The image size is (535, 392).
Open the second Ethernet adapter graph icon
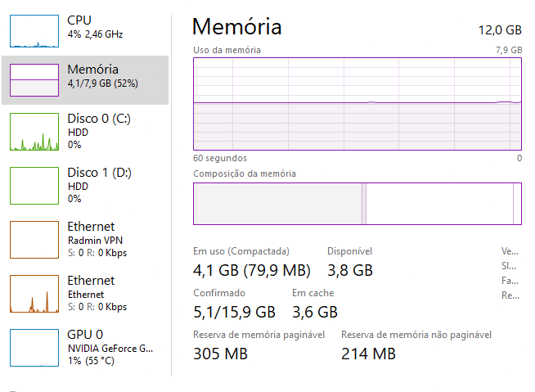[34, 294]
